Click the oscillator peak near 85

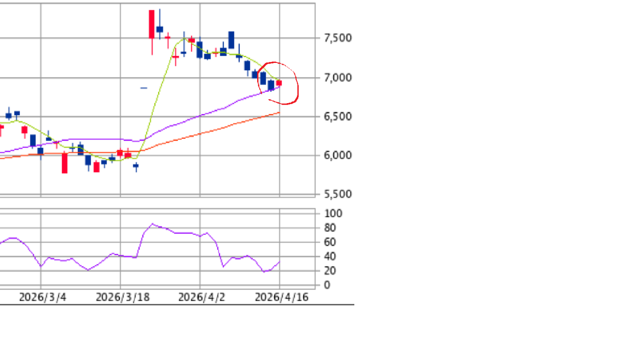(x=152, y=224)
